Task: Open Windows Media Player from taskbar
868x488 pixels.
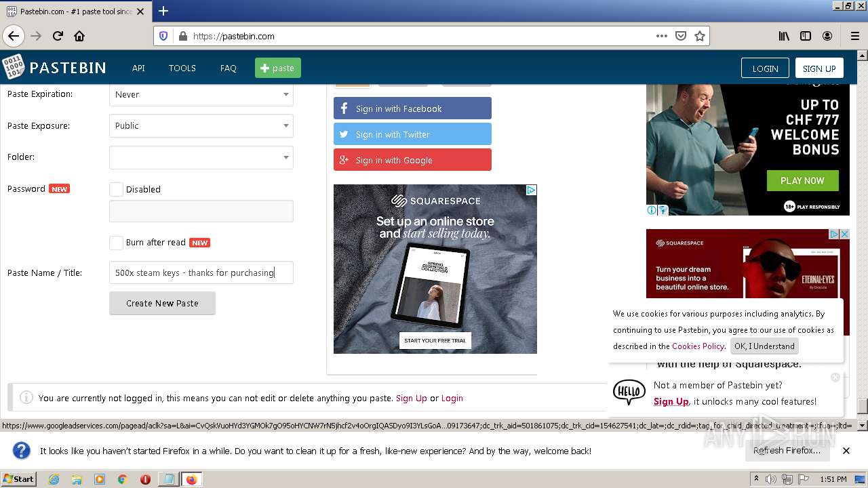Action: [100, 479]
